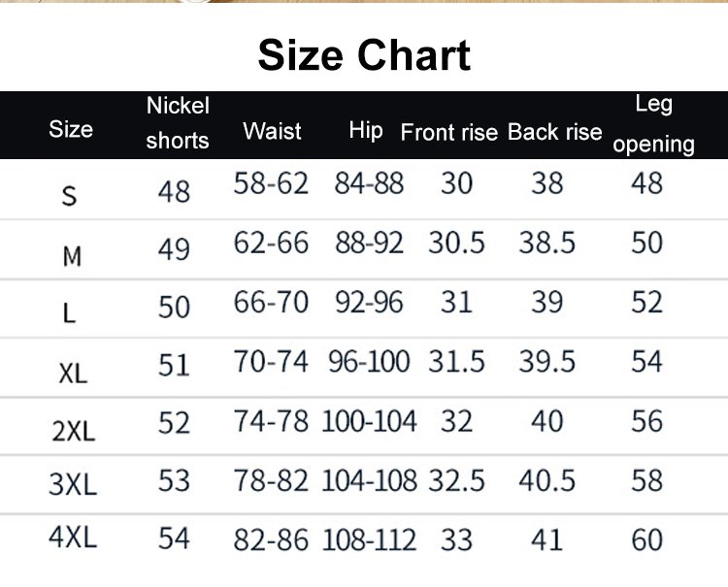
Task: Select the Hip column header
Action: pyautogui.click(x=366, y=130)
